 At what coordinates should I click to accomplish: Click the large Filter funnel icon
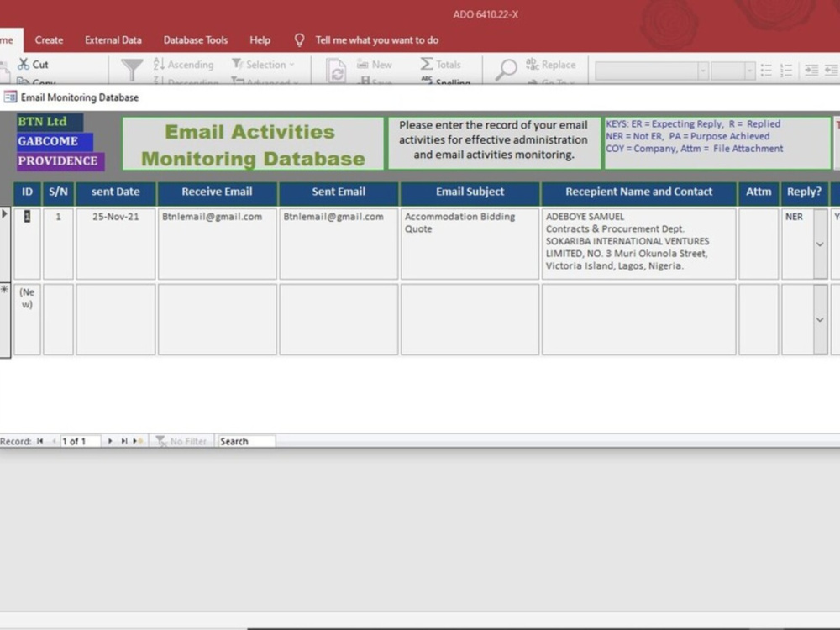click(x=132, y=71)
